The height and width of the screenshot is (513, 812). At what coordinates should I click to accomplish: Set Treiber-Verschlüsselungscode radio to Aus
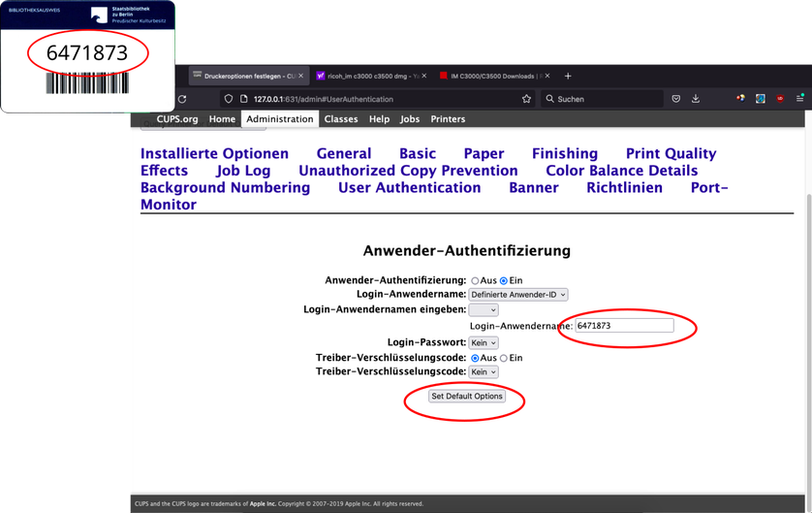tap(475, 358)
